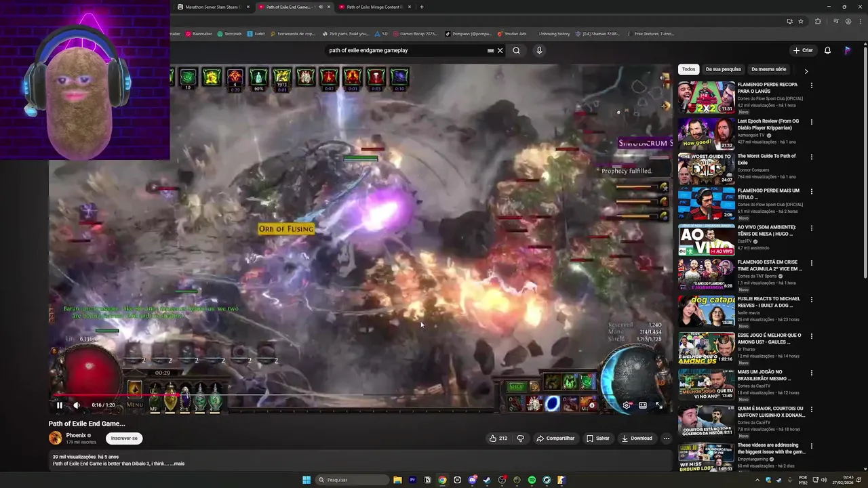Open Steam from the taskbar

pyautogui.click(x=487, y=480)
